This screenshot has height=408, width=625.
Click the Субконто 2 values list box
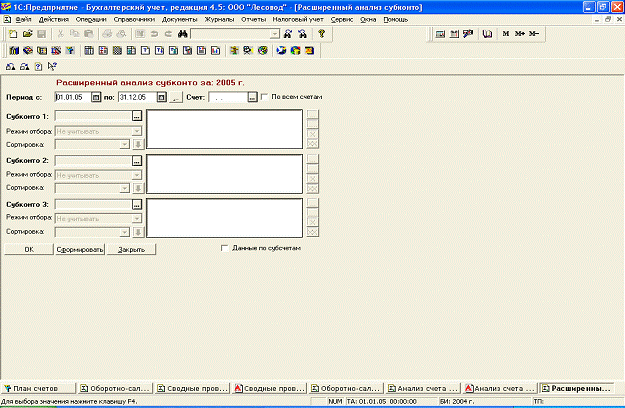[x=225, y=172]
